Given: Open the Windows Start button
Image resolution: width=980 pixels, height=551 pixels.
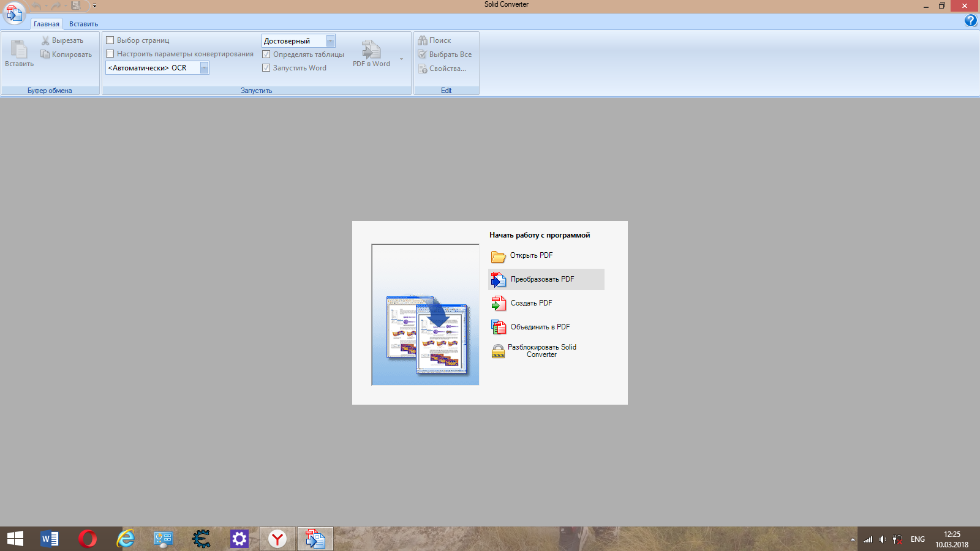Looking at the screenshot, I should (x=15, y=539).
